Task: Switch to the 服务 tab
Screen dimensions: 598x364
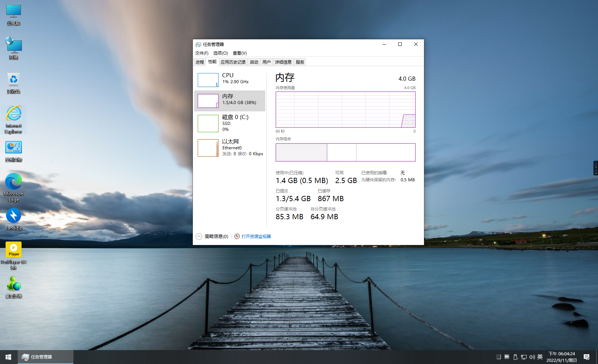Action: [x=300, y=62]
